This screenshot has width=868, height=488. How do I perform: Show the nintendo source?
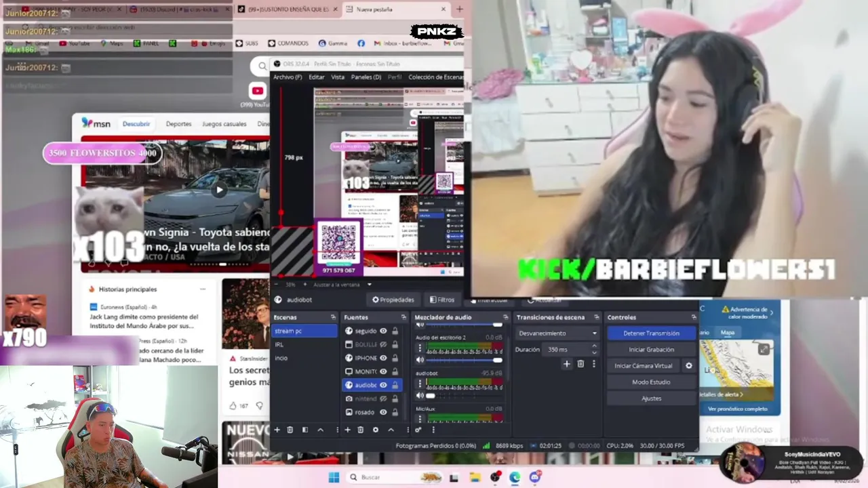pyautogui.click(x=383, y=399)
